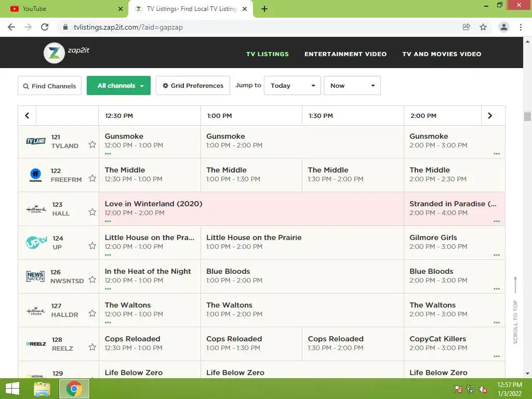532x399 pixels.
Task: Click the Hallmark channel 123 logo
Action: 36,209
